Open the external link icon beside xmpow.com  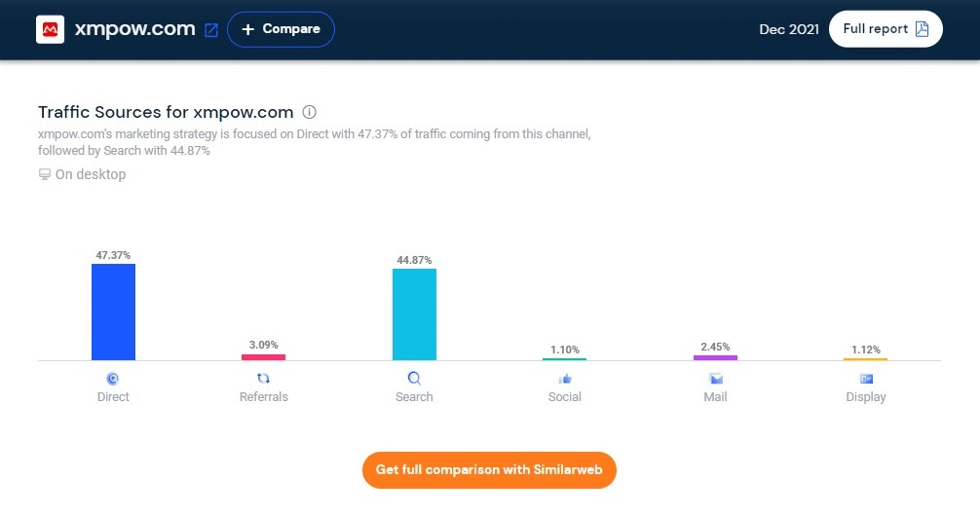point(211,30)
